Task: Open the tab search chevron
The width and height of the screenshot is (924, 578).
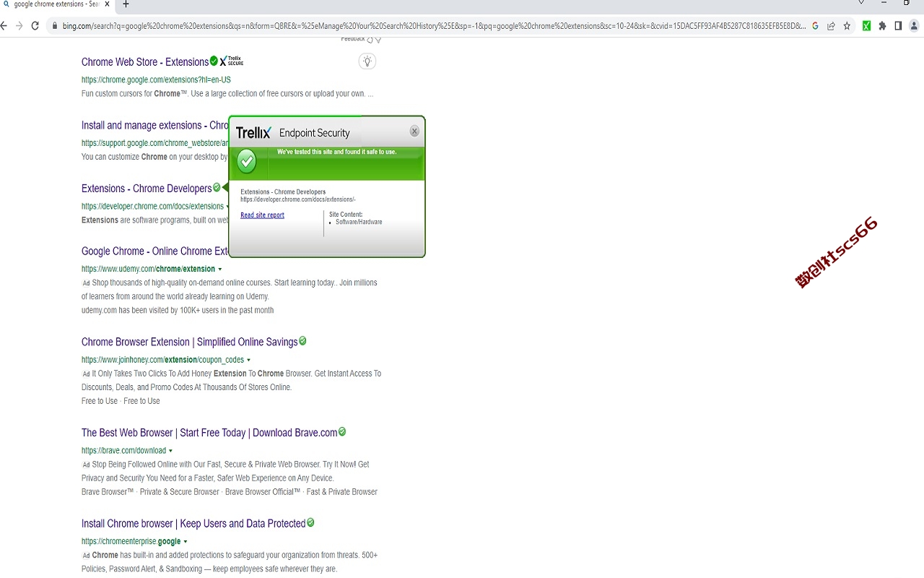Action: pyautogui.click(x=861, y=3)
